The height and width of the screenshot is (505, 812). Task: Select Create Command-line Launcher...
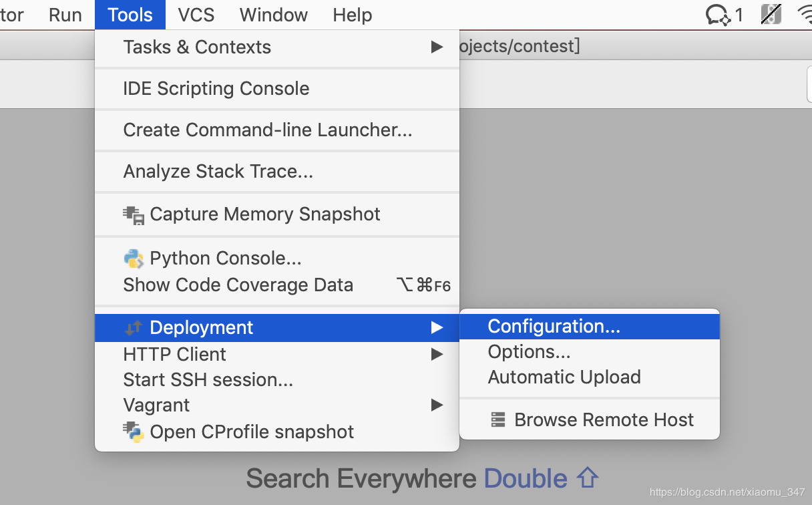267,130
